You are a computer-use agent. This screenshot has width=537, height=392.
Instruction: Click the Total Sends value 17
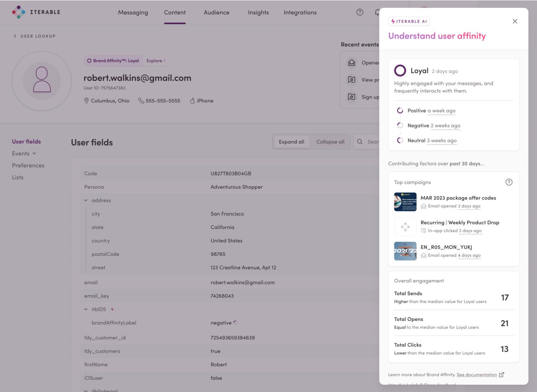point(505,298)
